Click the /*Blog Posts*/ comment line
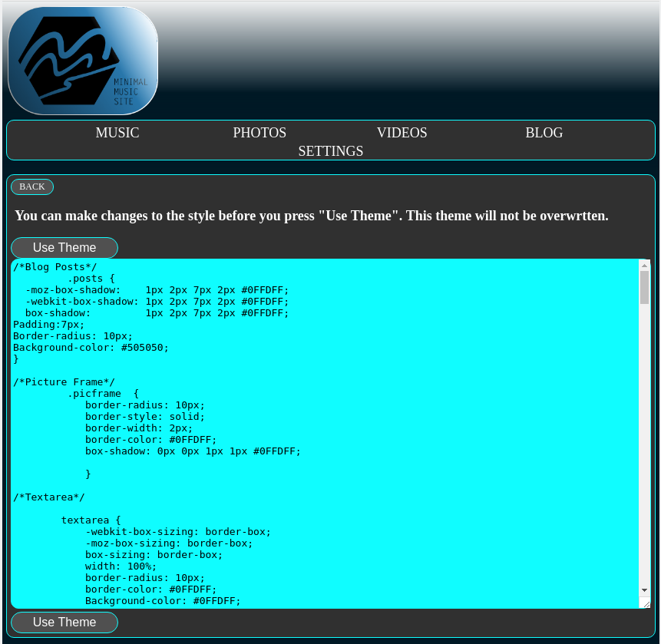Screen dimensions: 661x644 point(55,267)
